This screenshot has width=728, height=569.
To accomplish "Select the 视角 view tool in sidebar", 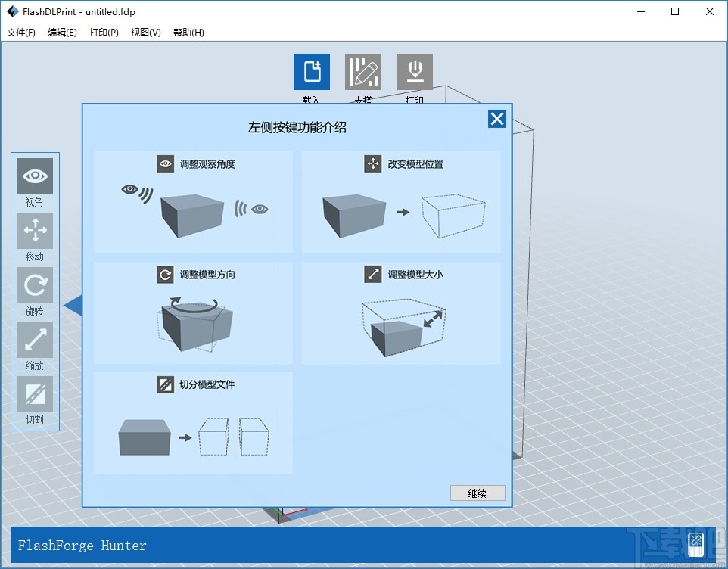I will coord(34,176).
